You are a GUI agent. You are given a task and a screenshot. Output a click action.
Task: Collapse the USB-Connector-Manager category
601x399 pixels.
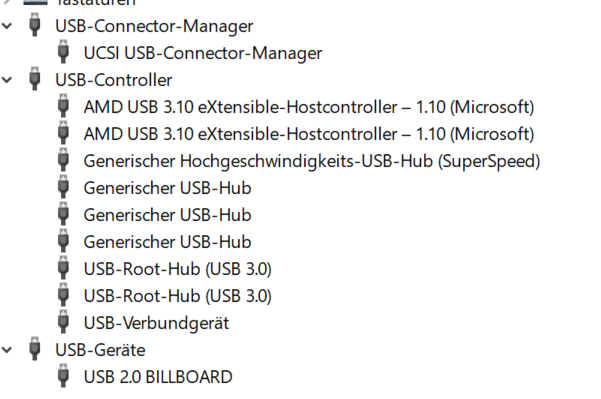[7, 26]
